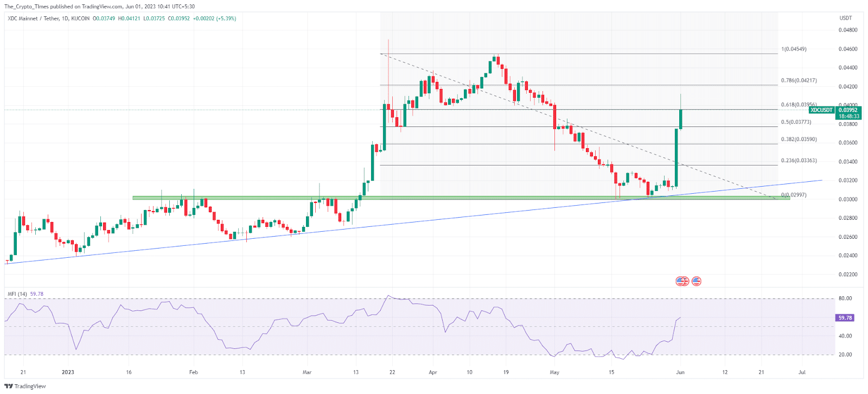Open the TradingView logo link
Screen dimensions: 868x394
click(x=25, y=386)
